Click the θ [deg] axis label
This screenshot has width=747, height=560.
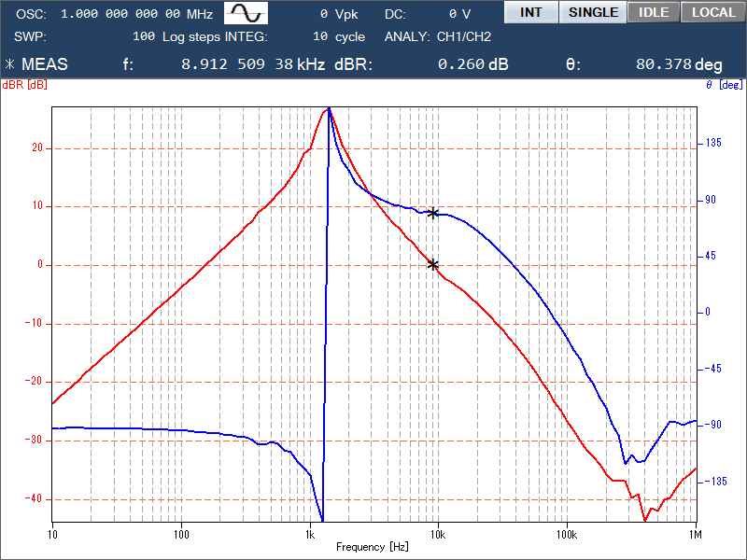click(x=724, y=85)
